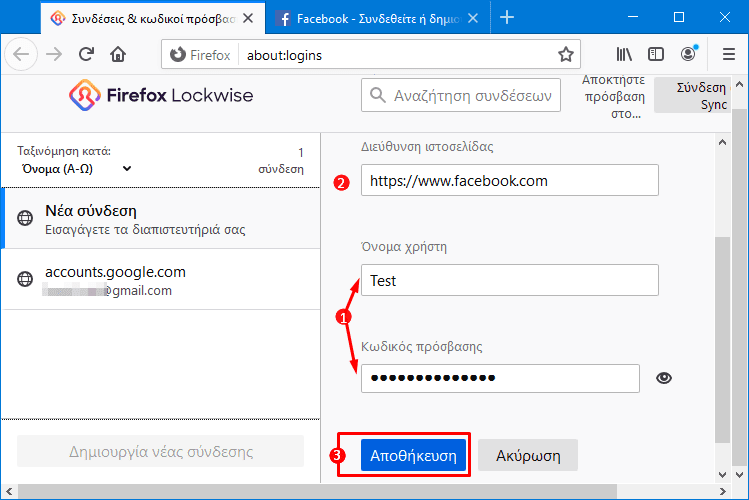
Task: Click Δημιουργία νέας σύνδεσης button
Action: click(x=160, y=451)
